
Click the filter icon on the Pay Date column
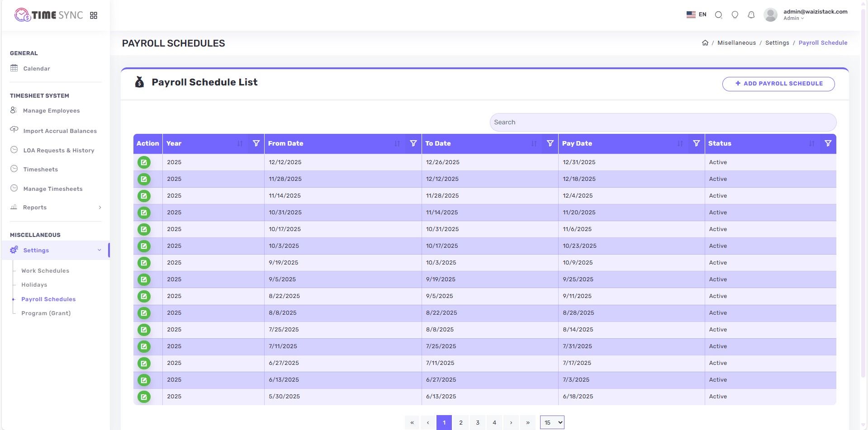pos(696,143)
